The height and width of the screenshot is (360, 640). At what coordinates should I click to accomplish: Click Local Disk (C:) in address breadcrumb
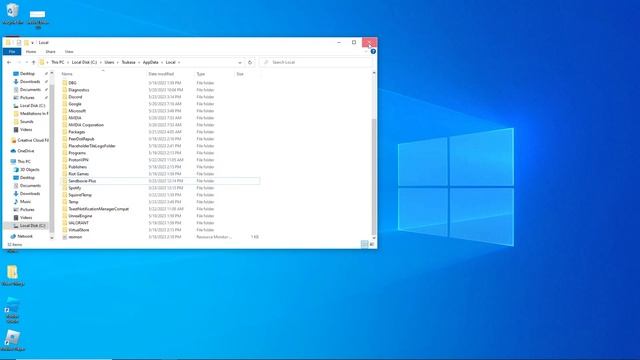pyautogui.click(x=84, y=62)
